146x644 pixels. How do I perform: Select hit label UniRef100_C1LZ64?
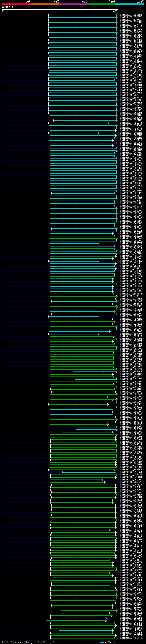click(131, 472)
